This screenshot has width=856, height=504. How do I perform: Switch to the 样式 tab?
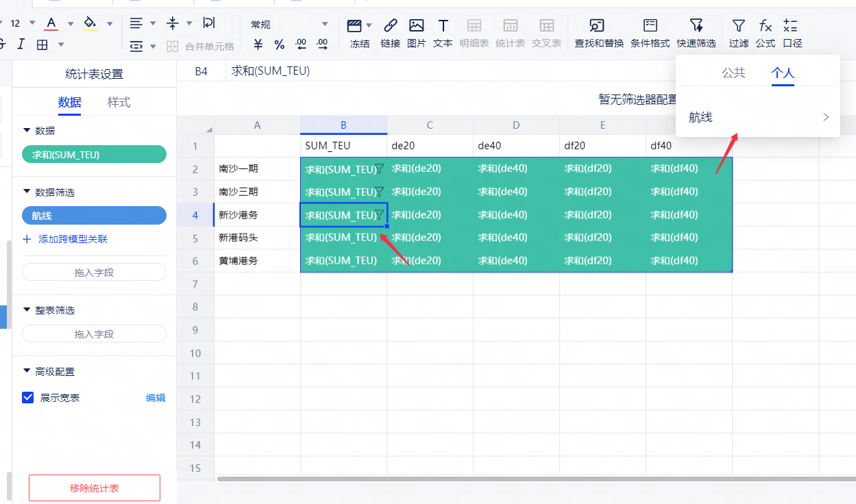(x=119, y=102)
